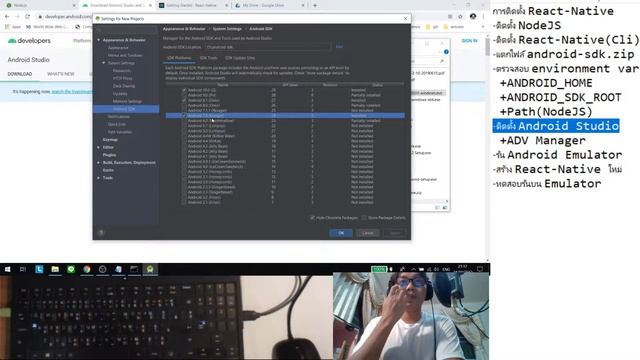The width and height of the screenshot is (640, 360).
Task: Select Appearance in the settings tree
Action: point(118,48)
